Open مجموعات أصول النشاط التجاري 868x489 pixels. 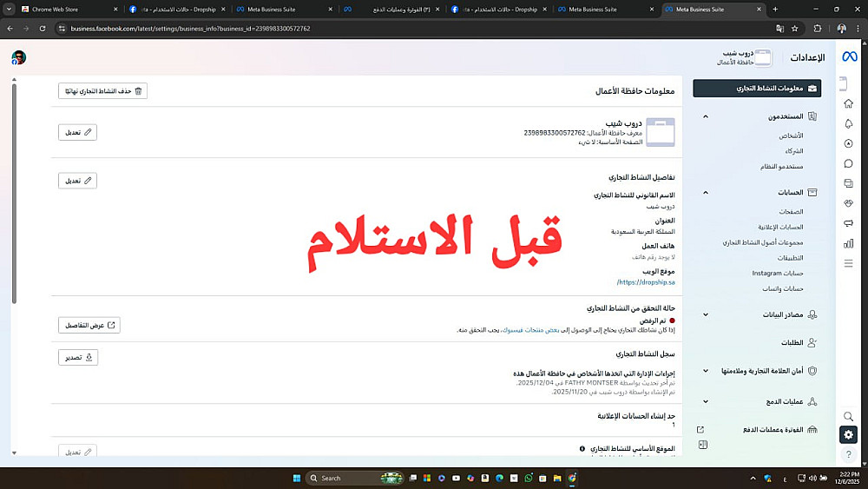(763, 242)
